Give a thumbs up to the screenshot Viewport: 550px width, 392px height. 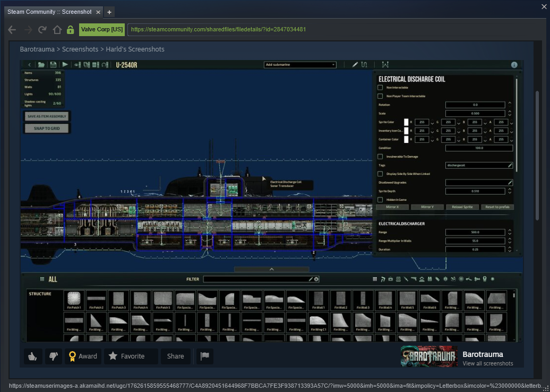coord(33,356)
